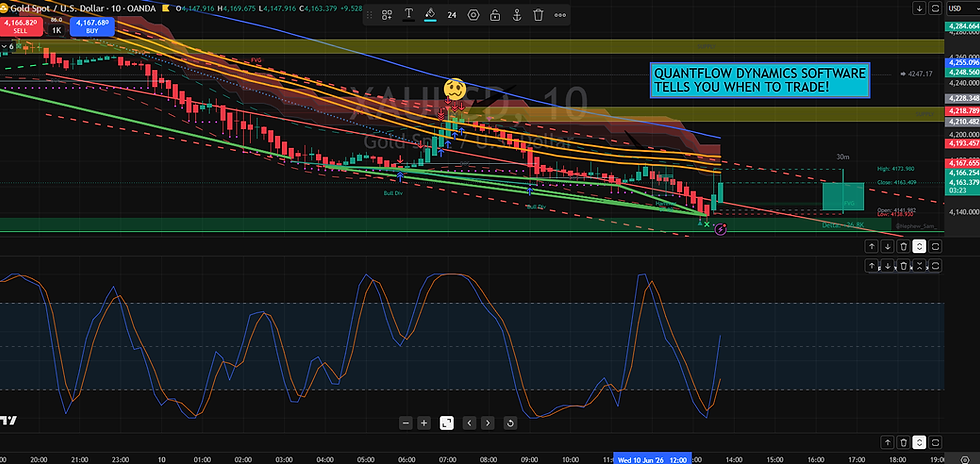This screenshot has height=464, width=980.
Task: Click the 4,193.457 red price label
Action: pos(962,143)
